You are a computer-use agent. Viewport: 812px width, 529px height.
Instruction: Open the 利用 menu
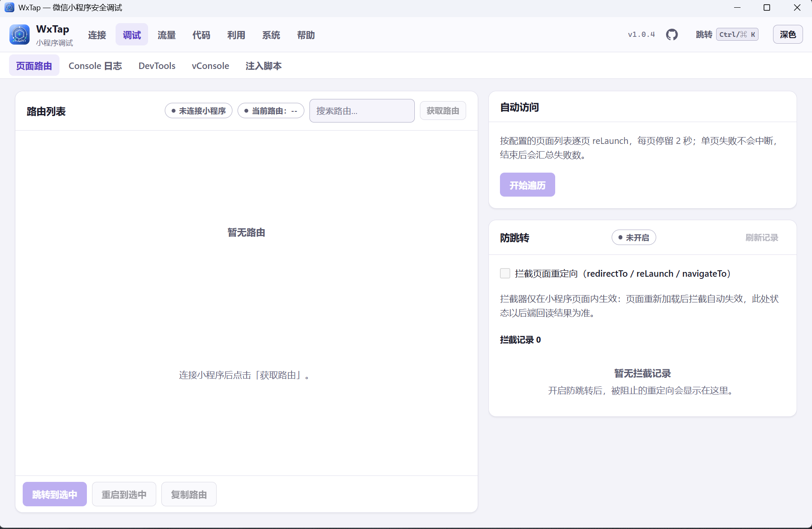tap(236, 35)
